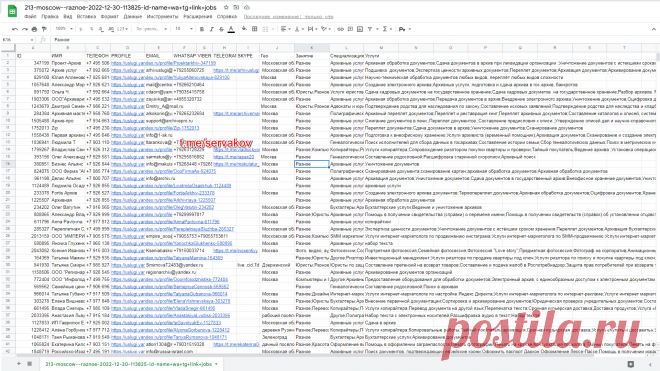Click the print icon in toolbar
This screenshot has width=660, height=371.
tap(35, 29)
